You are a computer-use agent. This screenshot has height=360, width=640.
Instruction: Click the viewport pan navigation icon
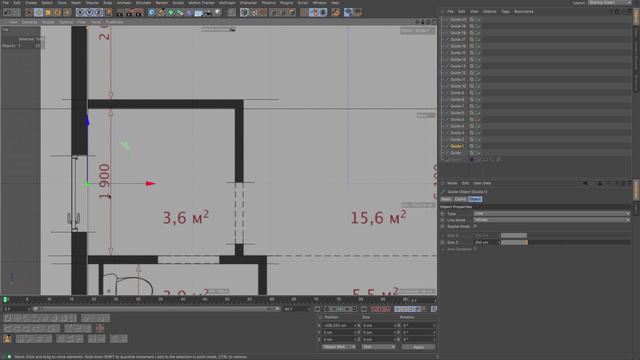tap(417, 22)
